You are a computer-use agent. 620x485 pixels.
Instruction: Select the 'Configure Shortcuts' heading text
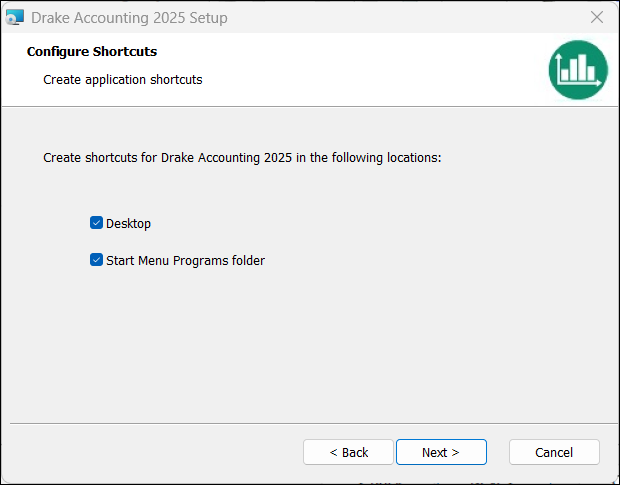coord(92,52)
